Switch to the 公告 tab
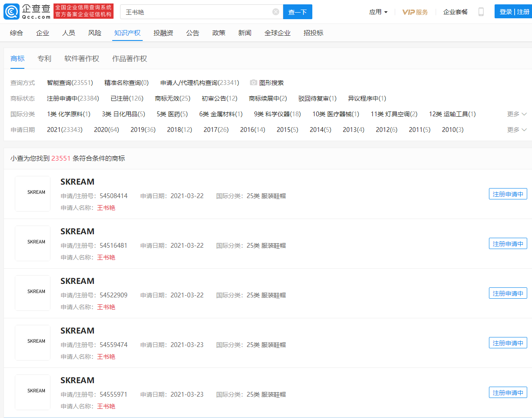Image resolution: width=532 pixels, height=418 pixels. (x=193, y=33)
